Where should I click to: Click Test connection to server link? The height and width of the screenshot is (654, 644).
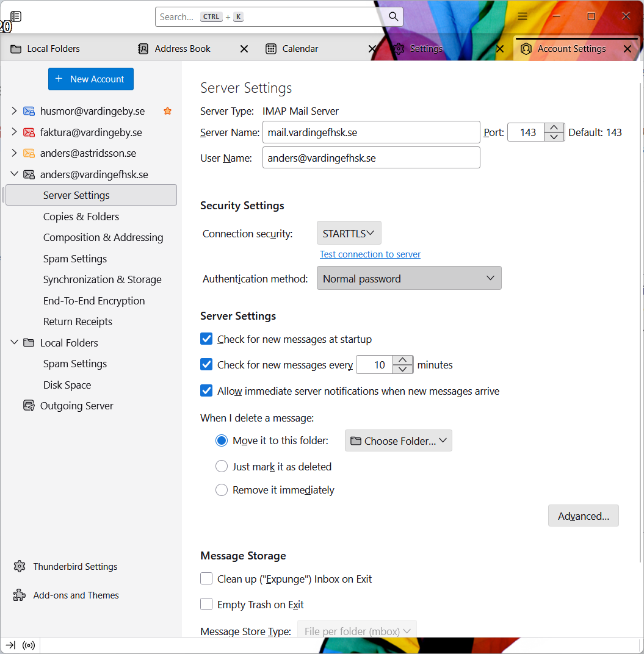(x=370, y=254)
